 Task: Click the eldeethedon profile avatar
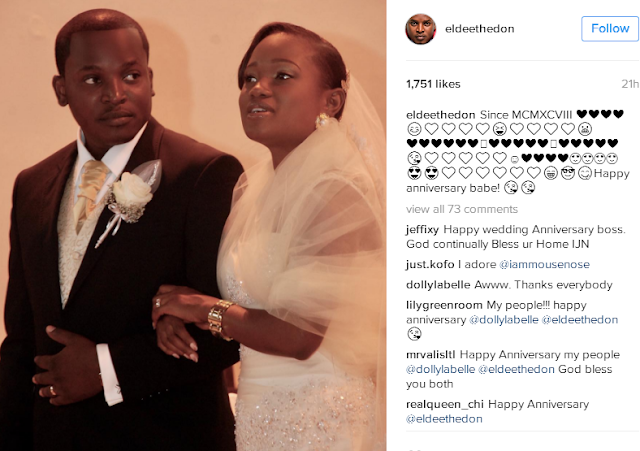coord(420,29)
